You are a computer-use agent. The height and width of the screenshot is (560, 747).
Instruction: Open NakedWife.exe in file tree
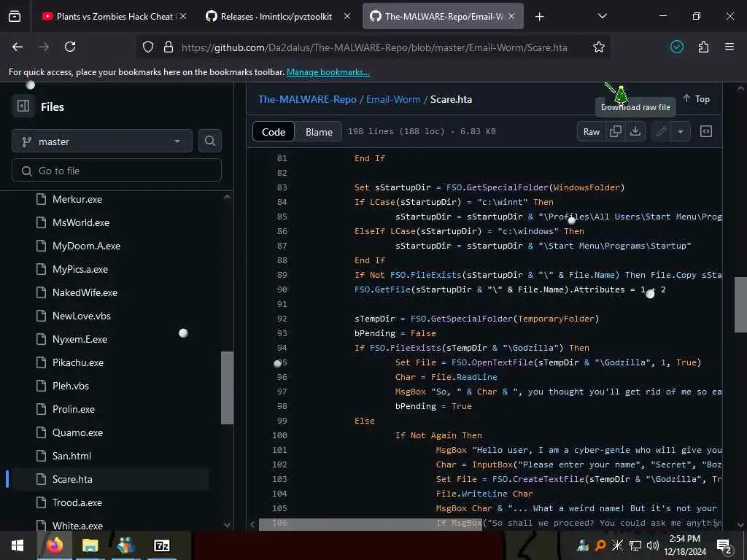[x=85, y=292]
